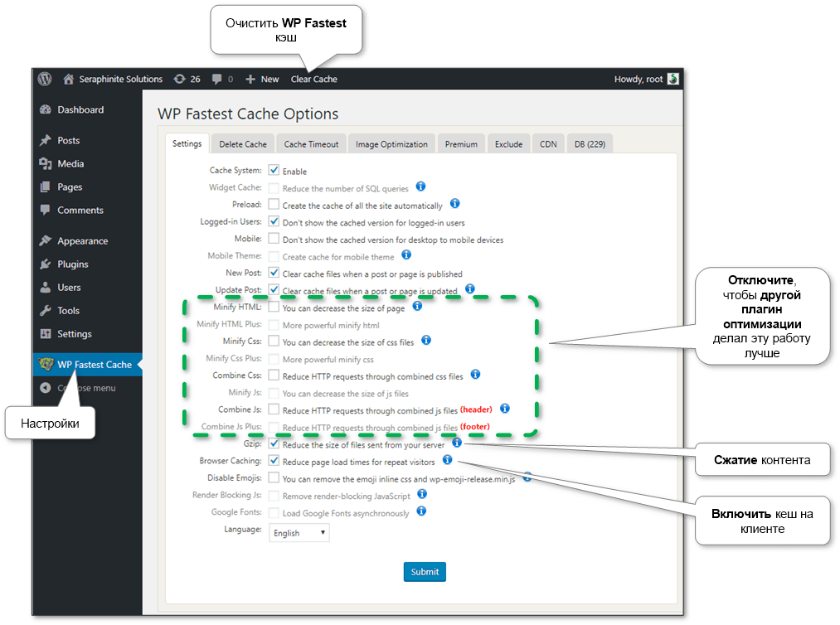The height and width of the screenshot is (625, 840).
Task: Click the info icon for Google Fonts
Action: [x=421, y=511]
